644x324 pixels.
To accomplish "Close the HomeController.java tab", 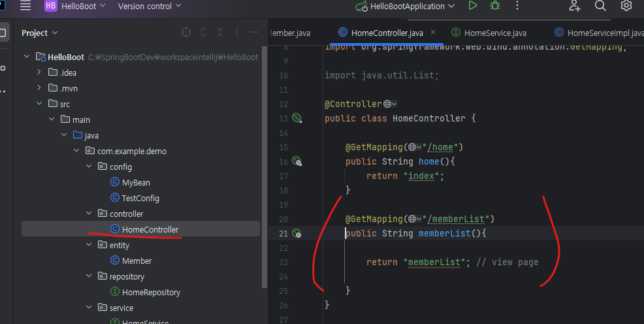I will pyautogui.click(x=433, y=32).
